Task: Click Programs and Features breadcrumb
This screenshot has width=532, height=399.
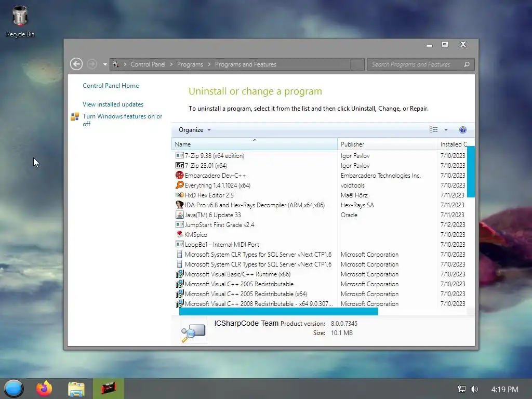Action: tap(246, 64)
